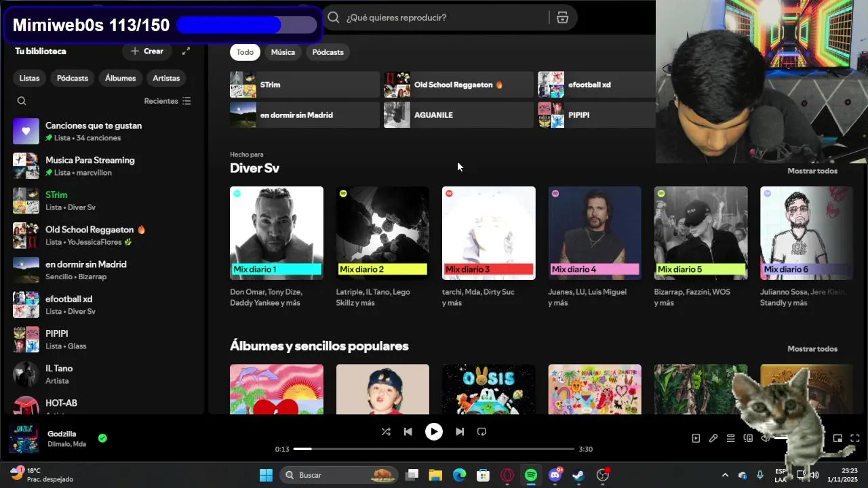This screenshot has height=488, width=868.
Task: Select the Artistas filter chip
Action: [166, 78]
